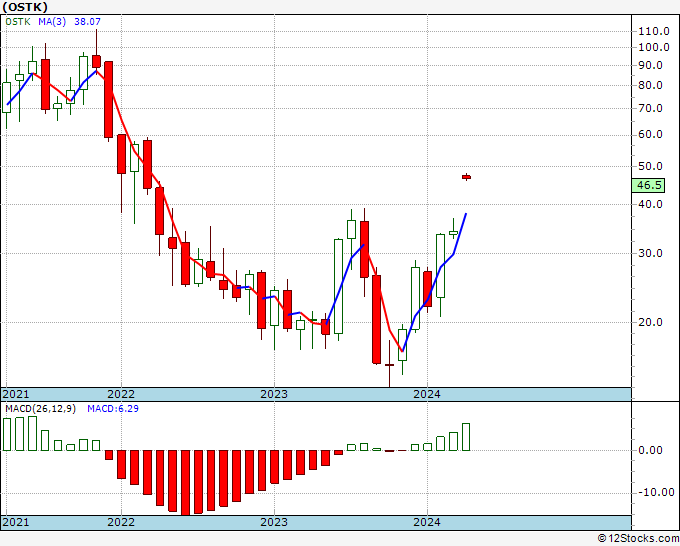Viewport: 680px width, 546px height.
Task: Click the MACD:6.29 value label
Action: 113,409
